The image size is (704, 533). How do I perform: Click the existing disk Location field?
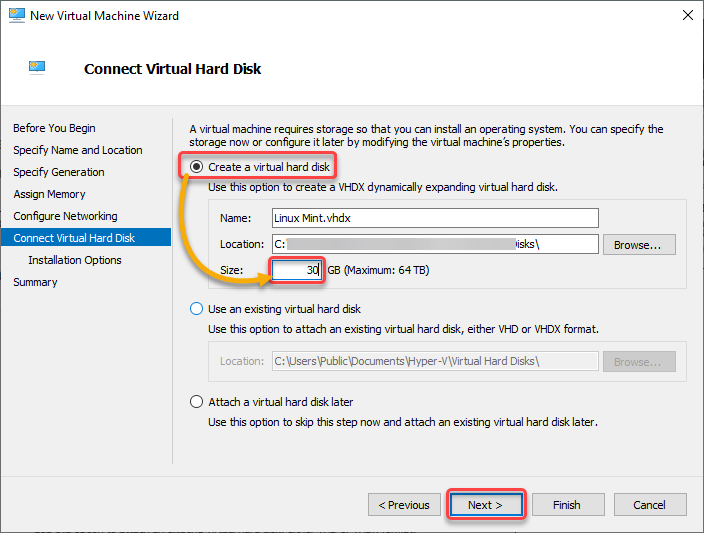click(435, 361)
